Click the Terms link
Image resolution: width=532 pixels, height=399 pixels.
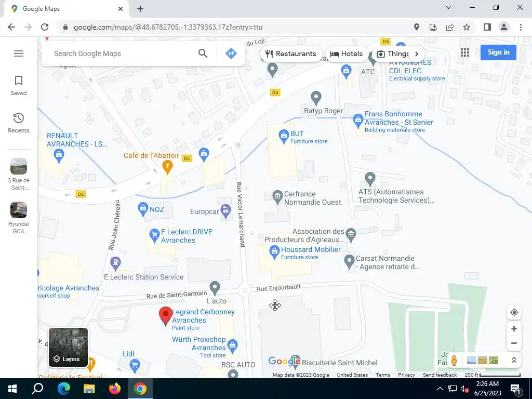coord(383,375)
